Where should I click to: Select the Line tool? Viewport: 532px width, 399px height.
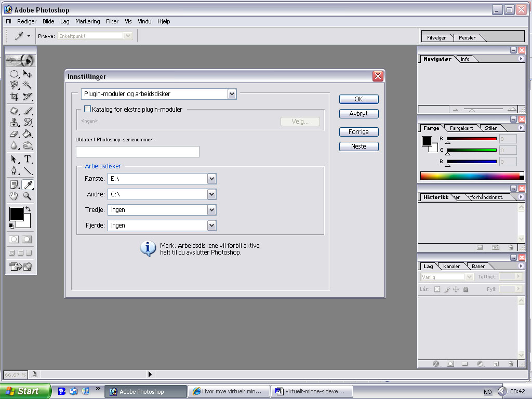[x=28, y=170]
